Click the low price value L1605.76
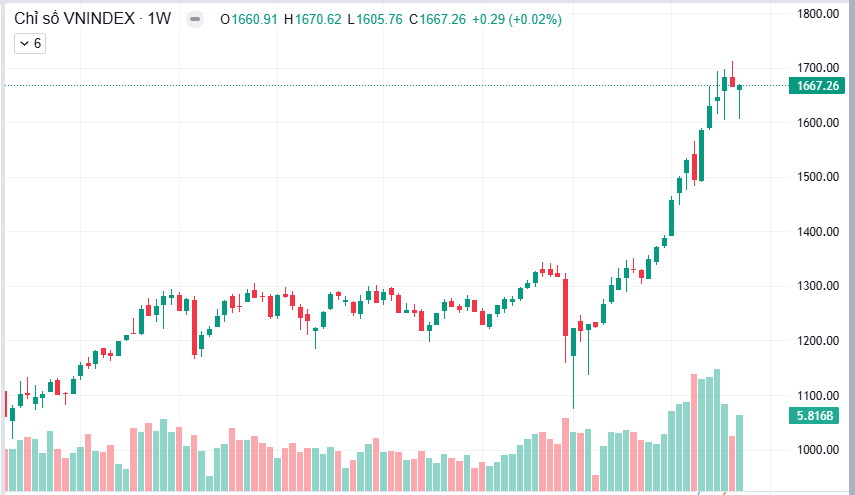855x495 pixels. (x=375, y=20)
